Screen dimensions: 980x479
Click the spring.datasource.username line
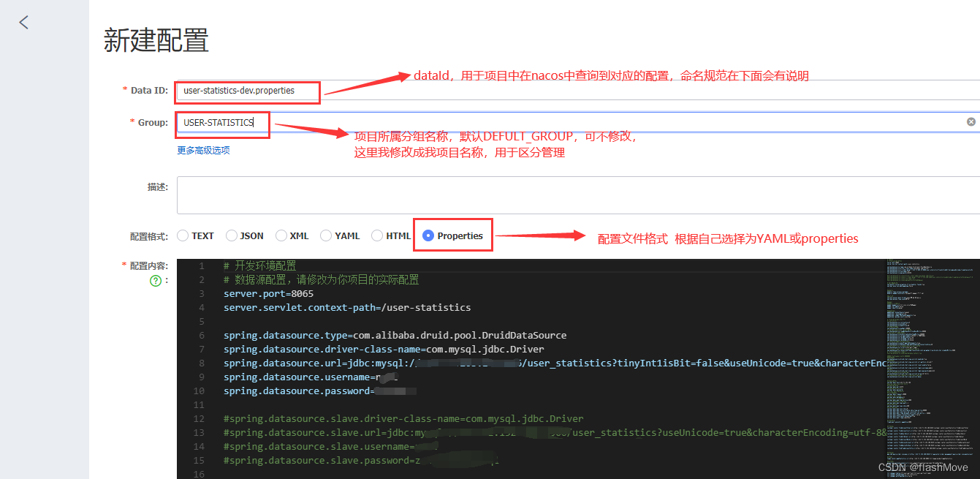point(311,377)
